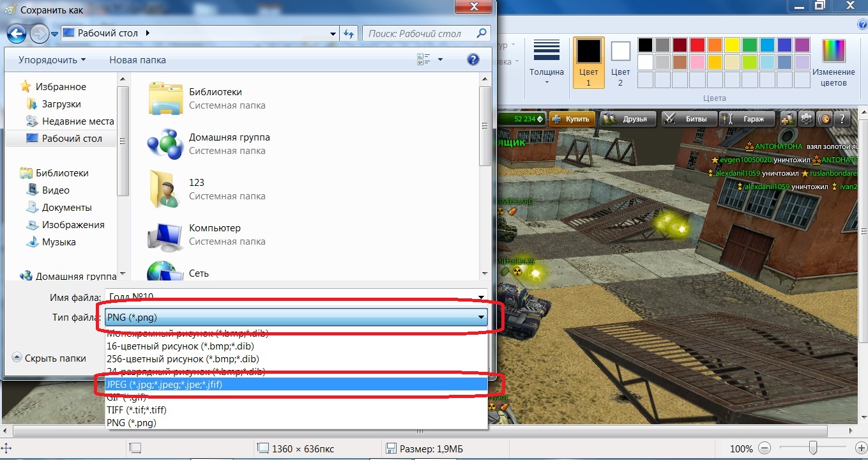Open the Упорядочить menu
This screenshot has width=868, height=460.
tap(52, 59)
